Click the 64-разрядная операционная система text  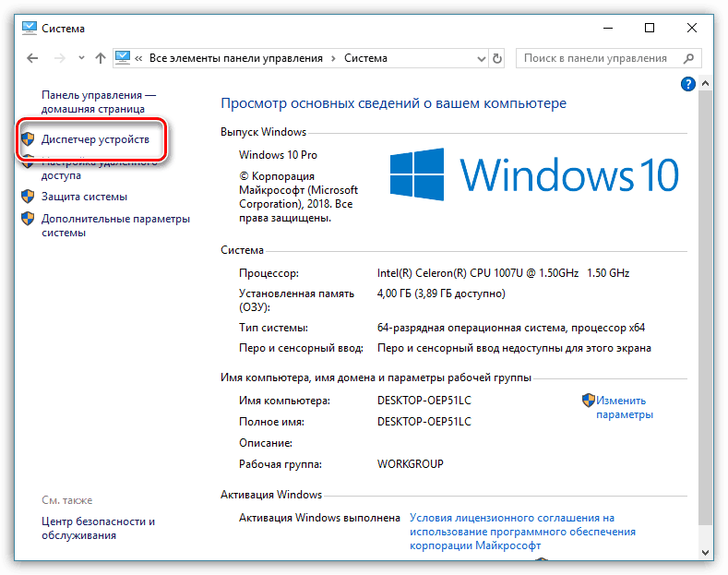[x=511, y=328]
